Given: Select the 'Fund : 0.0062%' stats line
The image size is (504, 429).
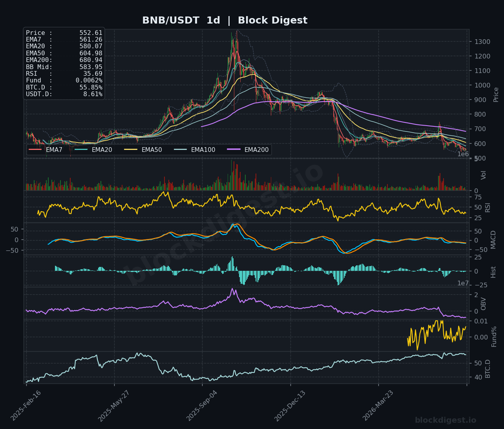Looking at the screenshot, I should pyautogui.click(x=64, y=80).
